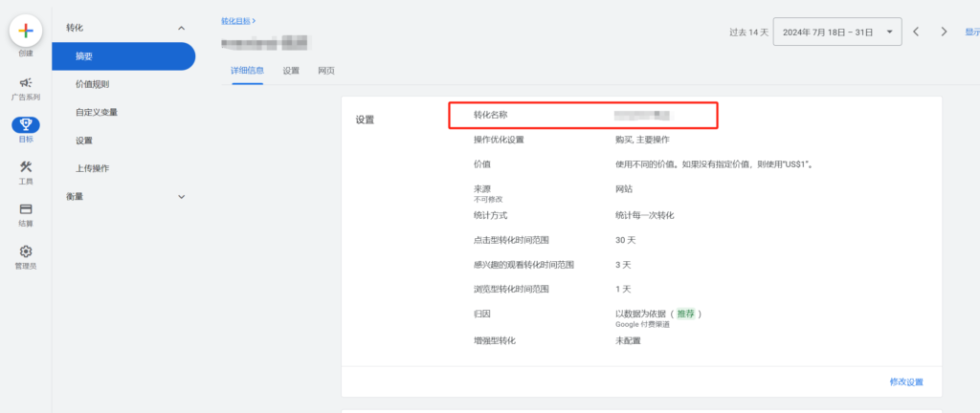This screenshot has height=413, width=980.
Task: Open 价值规则 in the sidebar
Action: coord(92,84)
